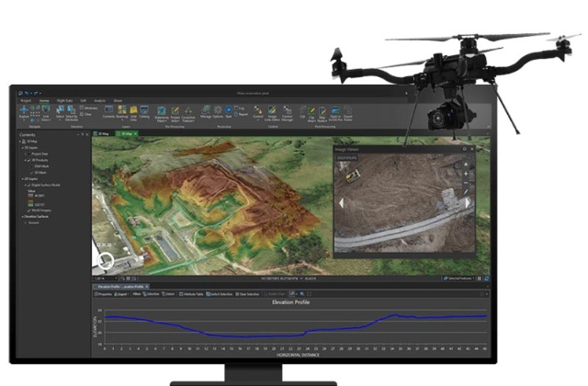
Task: Click Switch Selection in chart toolbar
Action: pos(220,294)
